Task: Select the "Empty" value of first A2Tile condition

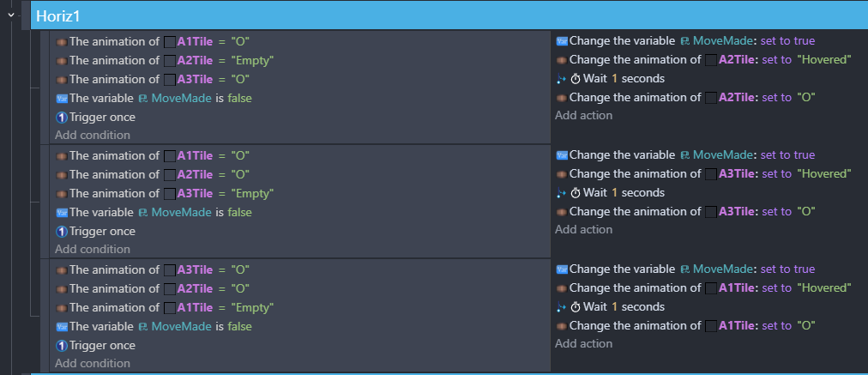Action: (x=252, y=60)
